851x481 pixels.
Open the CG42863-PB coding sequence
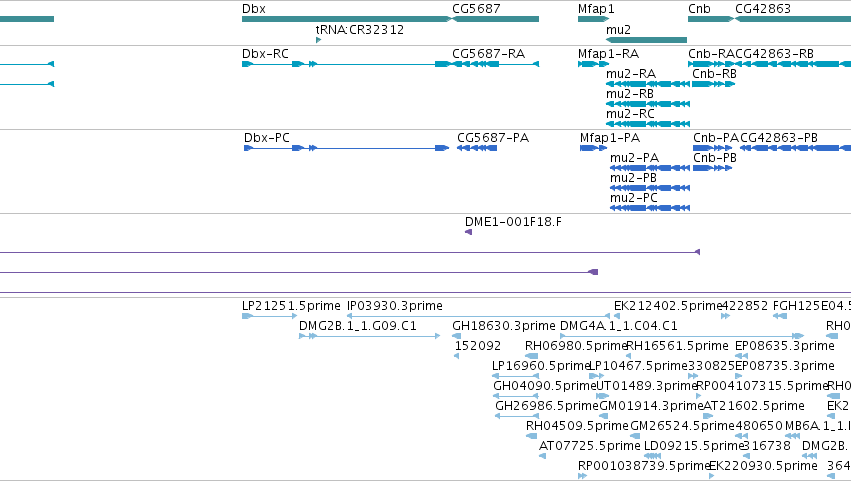(795, 148)
